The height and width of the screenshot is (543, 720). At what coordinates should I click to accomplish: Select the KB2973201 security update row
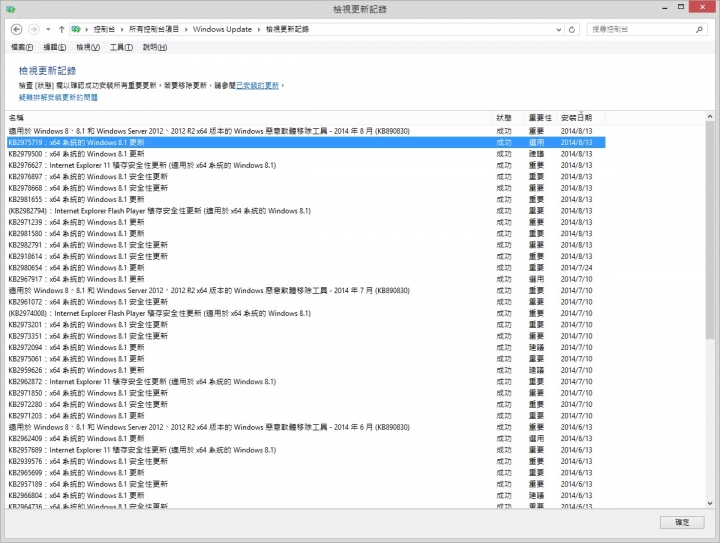[306, 325]
